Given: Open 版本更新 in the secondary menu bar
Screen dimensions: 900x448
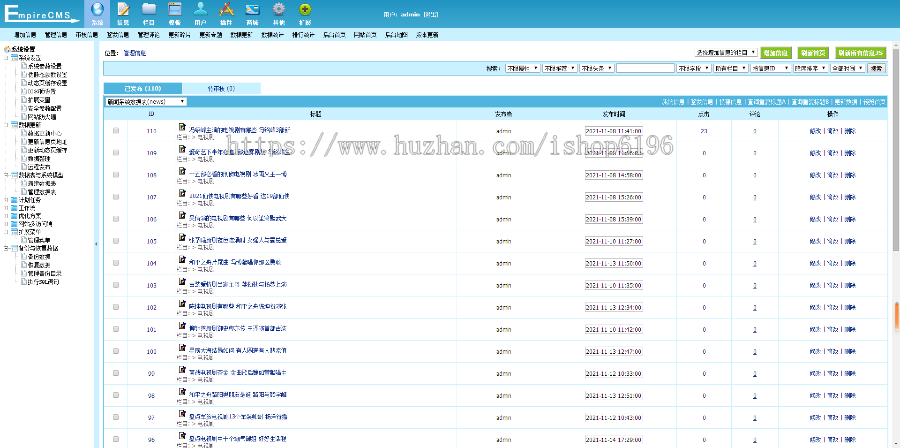Looking at the screenshot, I should (x=427, y=35).
